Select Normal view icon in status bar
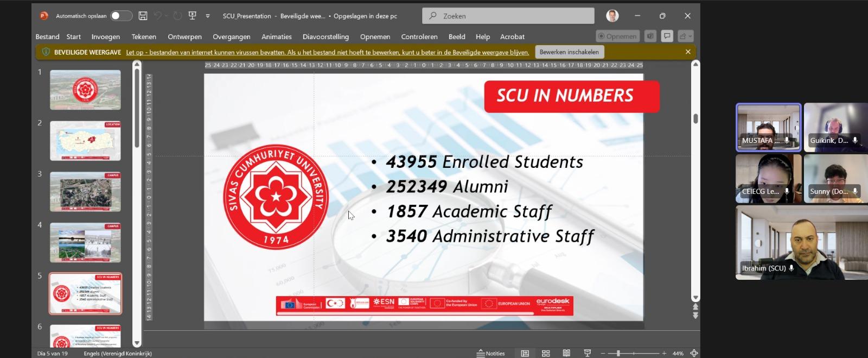The image size is (868, 358). pos(525,353)
